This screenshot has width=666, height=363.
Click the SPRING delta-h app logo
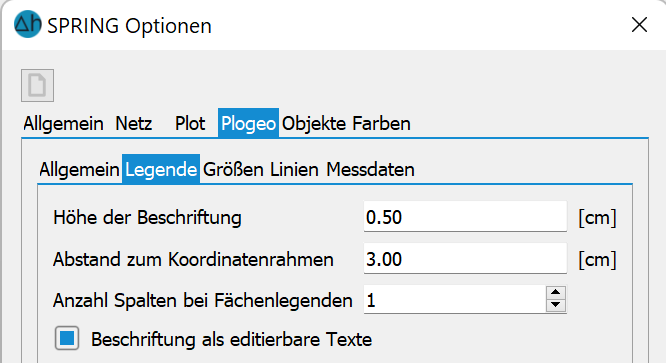point(28,24)
